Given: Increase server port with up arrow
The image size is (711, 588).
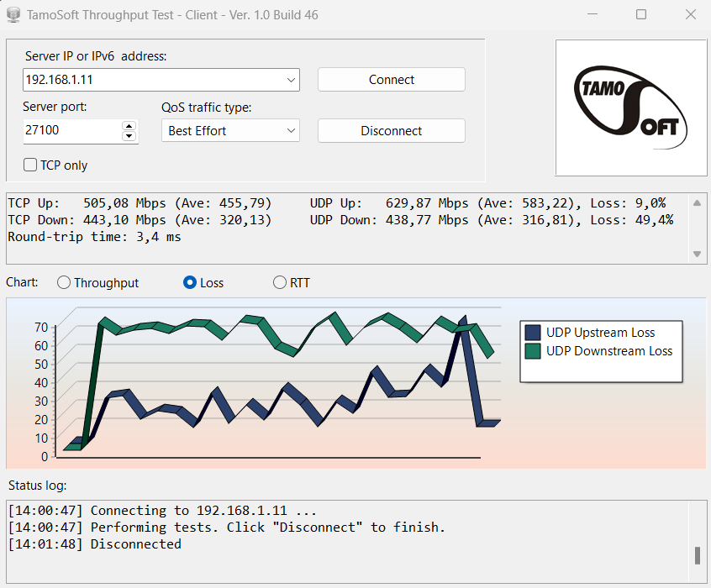Looking at the screenshot, I should pyautogui.click(x=129, y=125).
